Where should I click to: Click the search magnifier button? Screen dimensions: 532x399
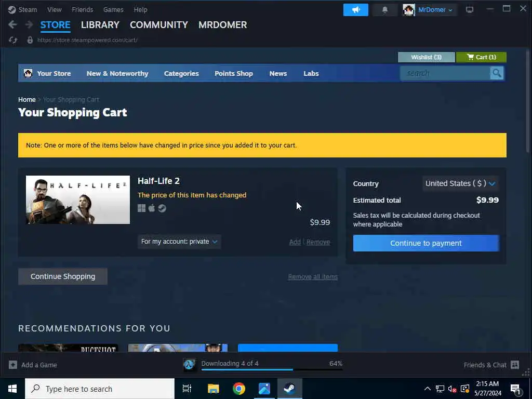tap(497, 73)
